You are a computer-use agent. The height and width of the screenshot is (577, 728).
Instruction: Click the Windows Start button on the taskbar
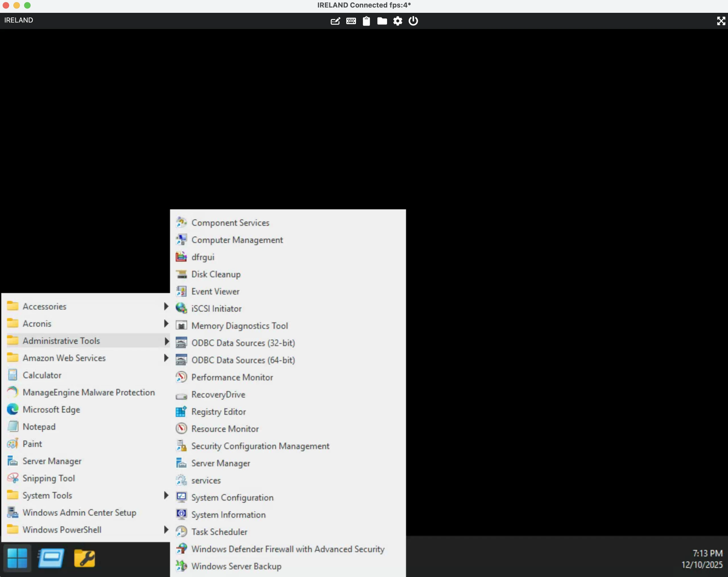click(x=17, y=558)
